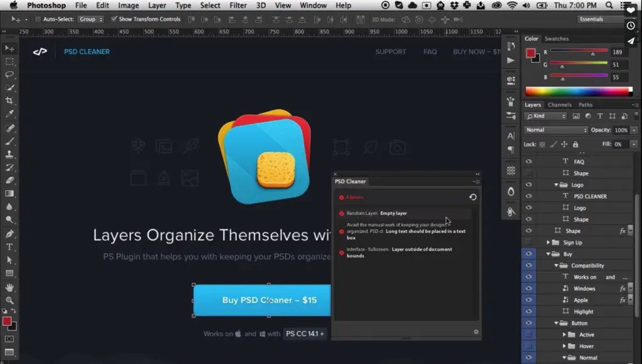Switch to the Channels tab
This screenshot has height=364, width=642.
pos(559,105)
